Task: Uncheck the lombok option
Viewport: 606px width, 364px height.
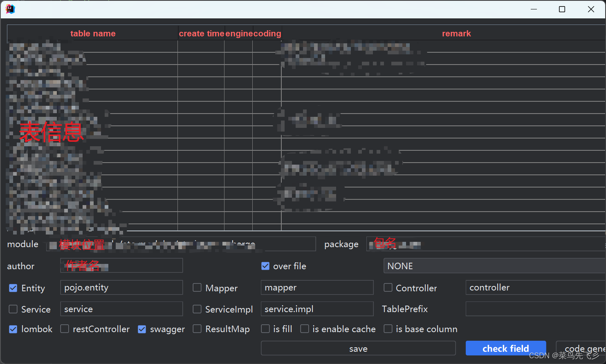Action: pyautogui.click(x=13, y=329)
